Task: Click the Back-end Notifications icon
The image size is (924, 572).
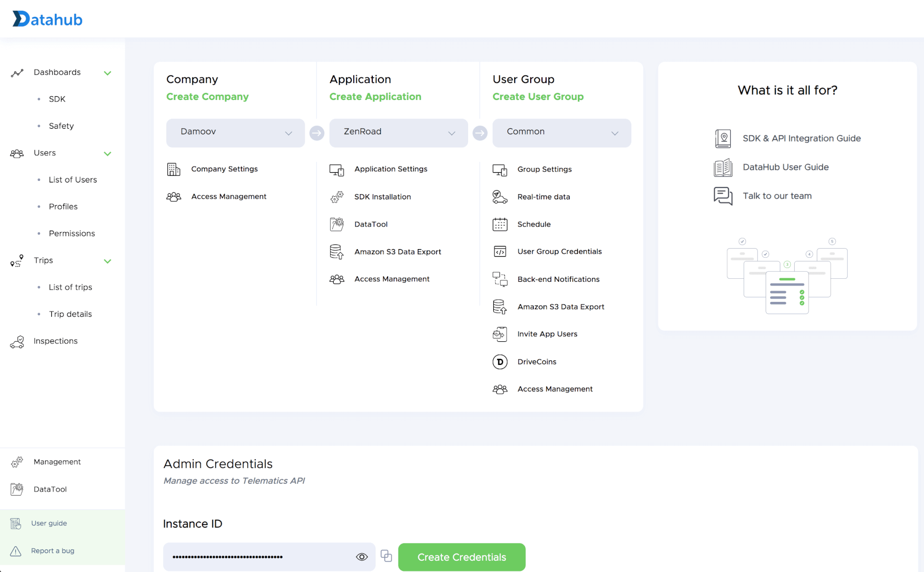Action: pyautogui.click(x=499, y=279)
